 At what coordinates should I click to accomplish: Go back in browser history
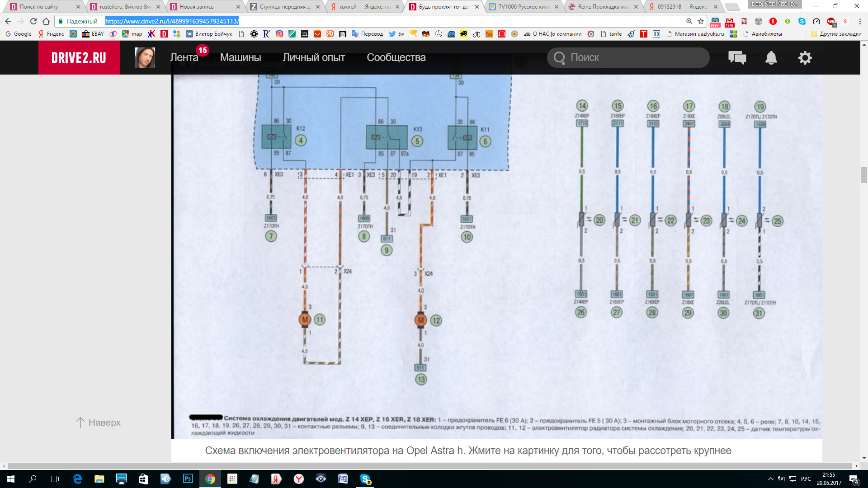(8, 21)
